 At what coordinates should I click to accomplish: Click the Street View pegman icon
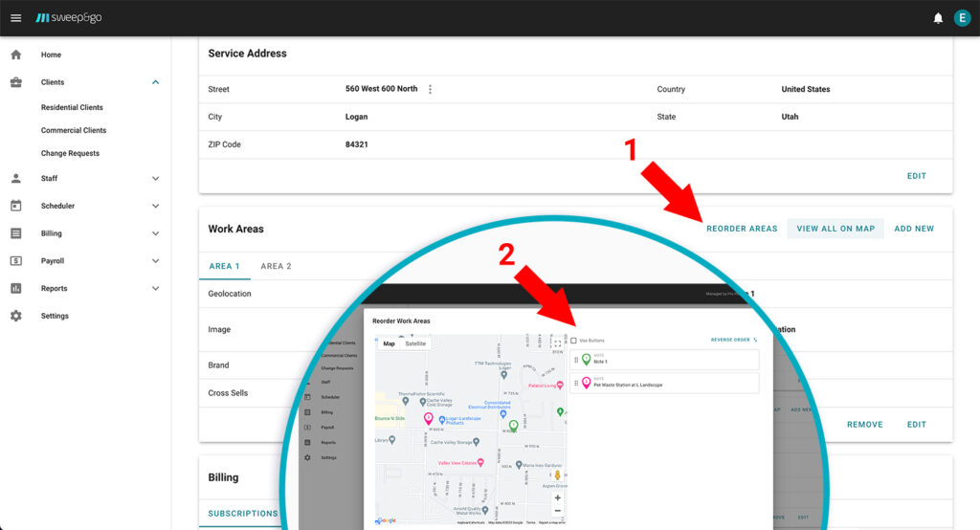click(x=557, y=475)
